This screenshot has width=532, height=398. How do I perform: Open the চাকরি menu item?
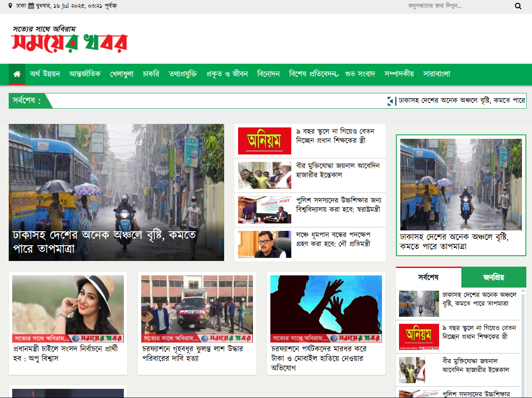(x=151, y=74)
